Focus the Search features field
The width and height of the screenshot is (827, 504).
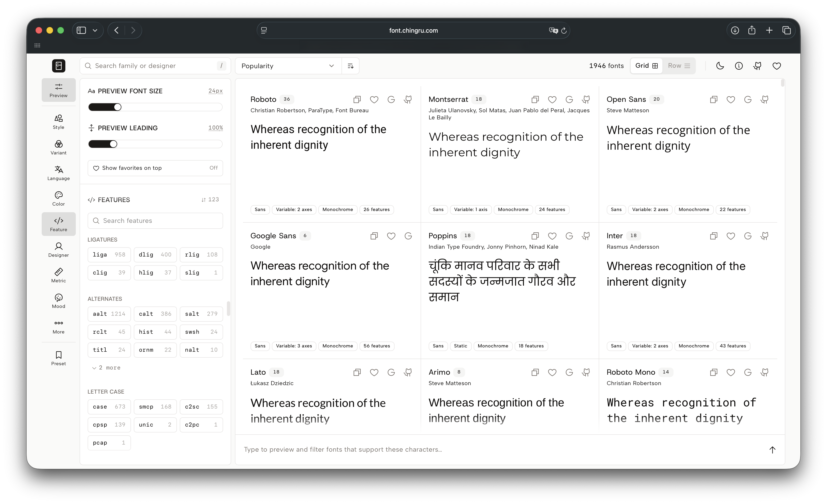click(155, 220)
